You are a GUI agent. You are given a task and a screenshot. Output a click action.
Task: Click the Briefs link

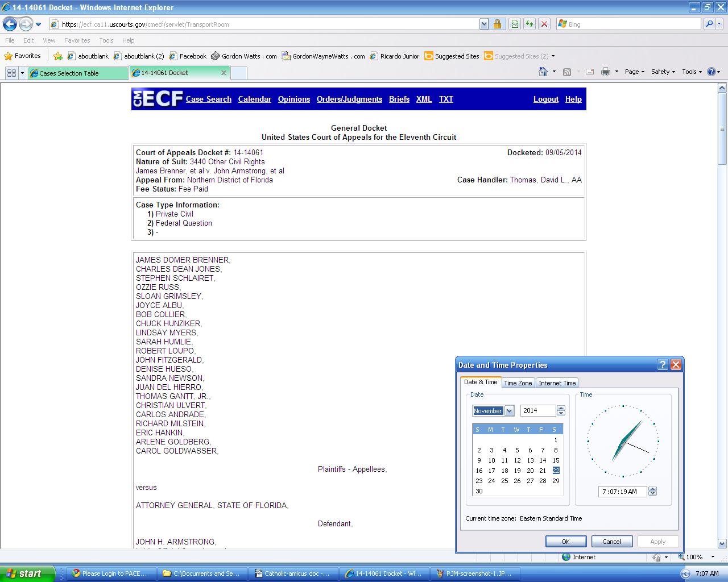399,99
